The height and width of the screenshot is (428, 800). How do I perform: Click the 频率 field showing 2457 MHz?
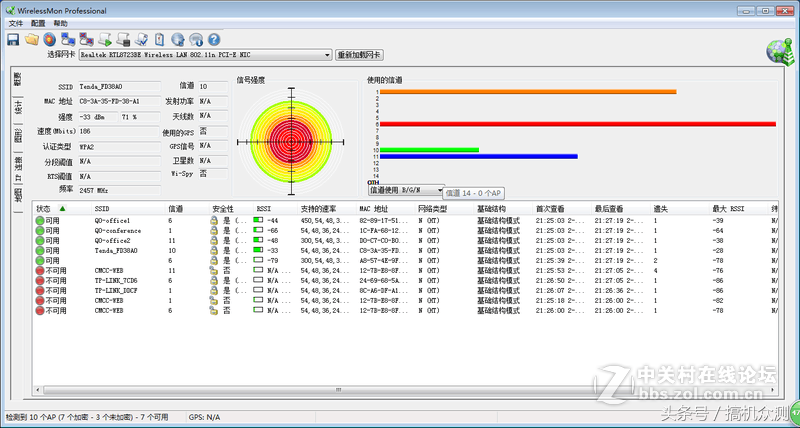tap(119, 190)
